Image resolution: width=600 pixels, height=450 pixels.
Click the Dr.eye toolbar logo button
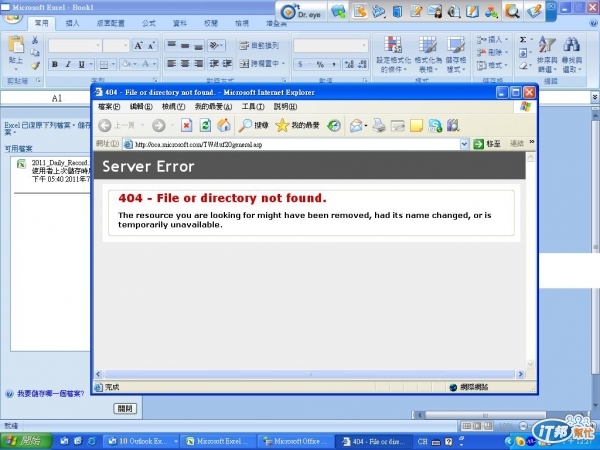301,12
